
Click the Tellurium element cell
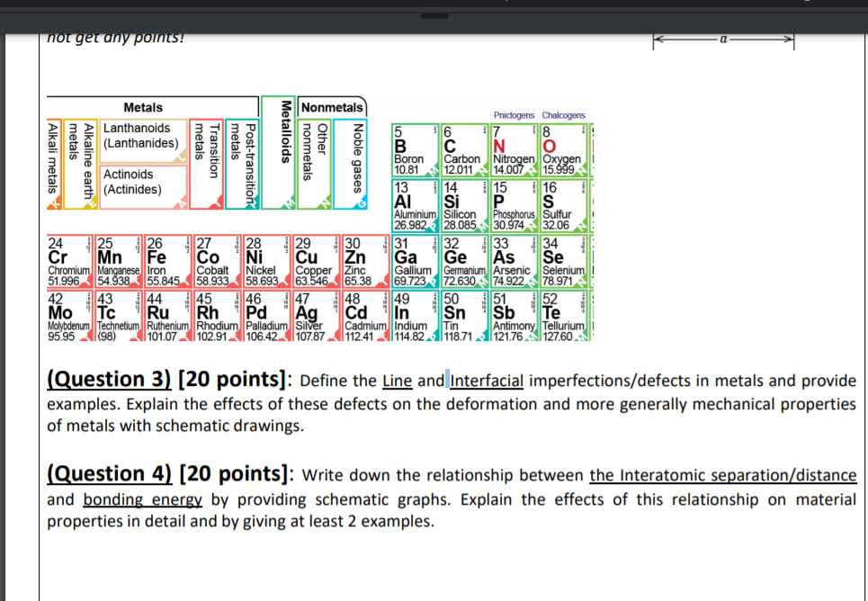click(564, 316)
